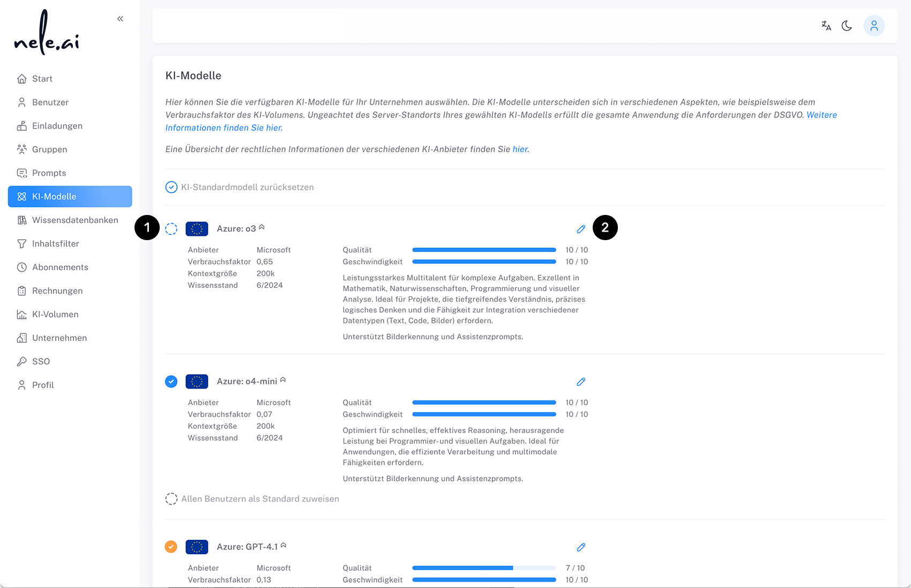This screenshot has height=588, width=911.
Task: Enable Allen Benutzern als Standard zuweisen
Action: (x=252, y=499)
